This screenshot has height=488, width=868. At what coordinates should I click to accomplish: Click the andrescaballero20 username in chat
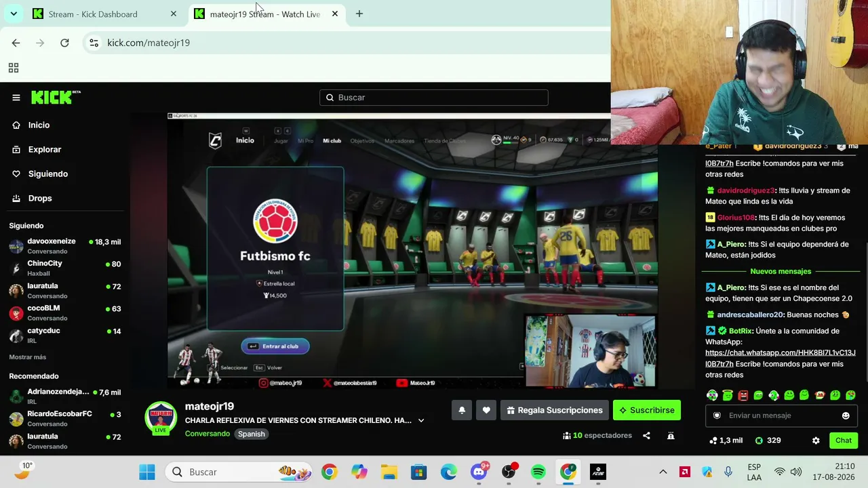(x=751, y=314)
